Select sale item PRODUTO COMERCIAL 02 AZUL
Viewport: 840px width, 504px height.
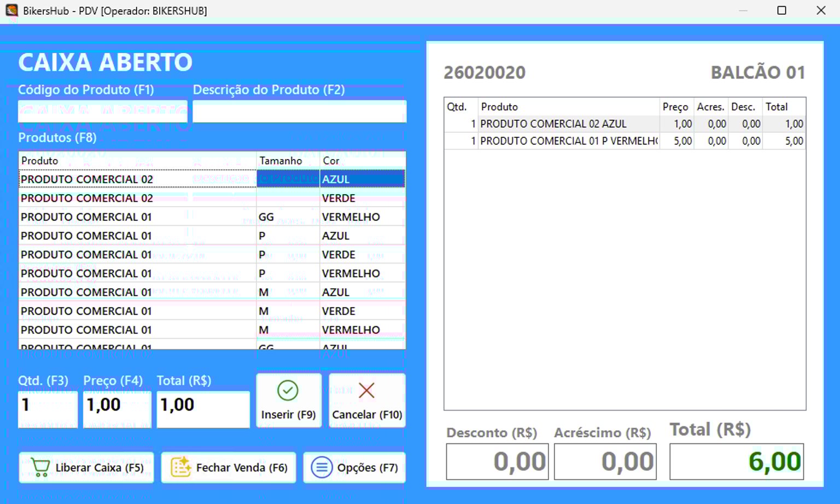[x=569, y=124]
